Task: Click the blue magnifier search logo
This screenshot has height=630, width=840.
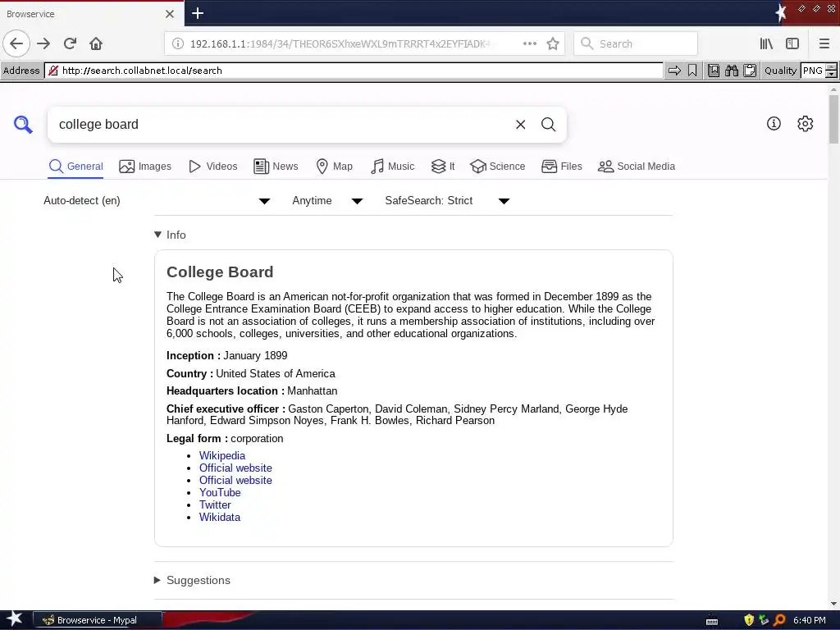Action: point(23,125)
